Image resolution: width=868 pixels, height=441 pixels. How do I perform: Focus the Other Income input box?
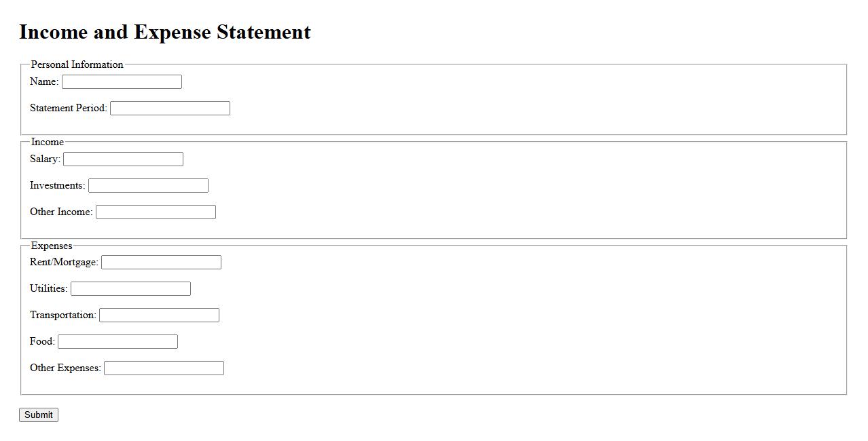point(156,212)
